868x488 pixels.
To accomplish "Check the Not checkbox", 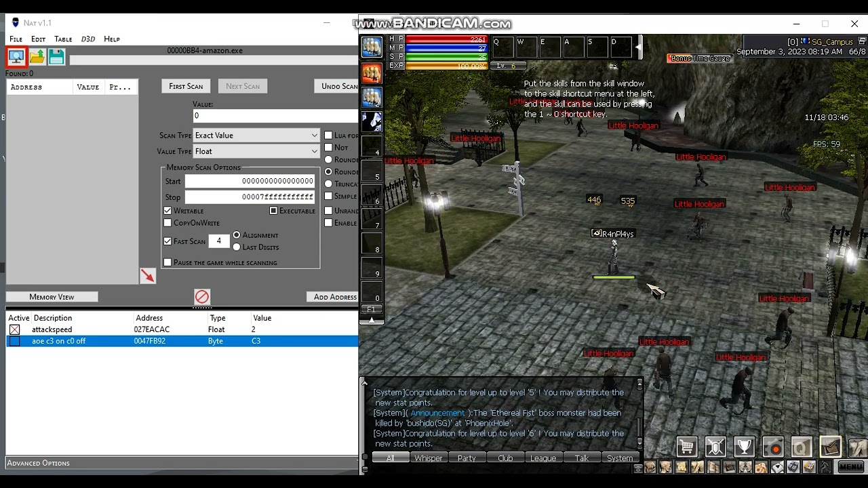I will coord(328,147).
